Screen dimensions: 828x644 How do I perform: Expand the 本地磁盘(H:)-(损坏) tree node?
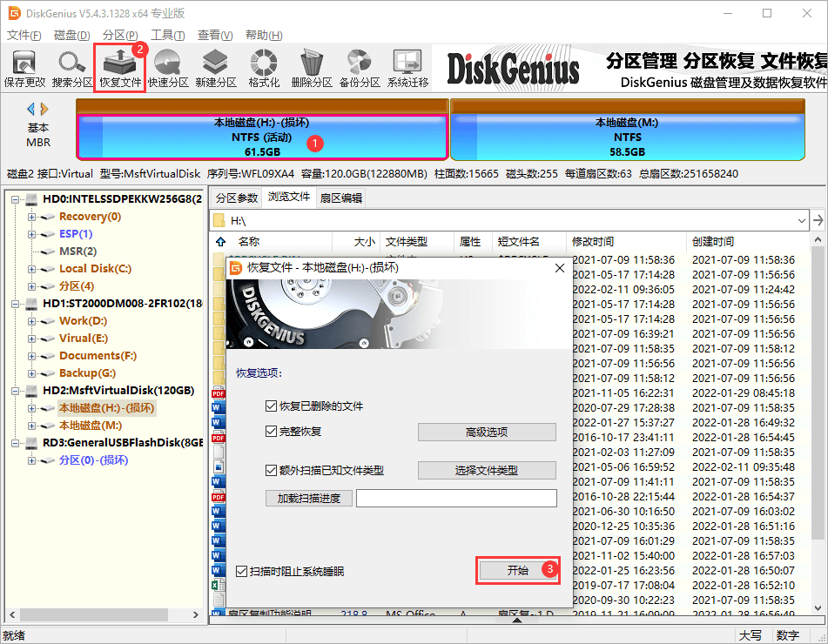coord(31,408)
